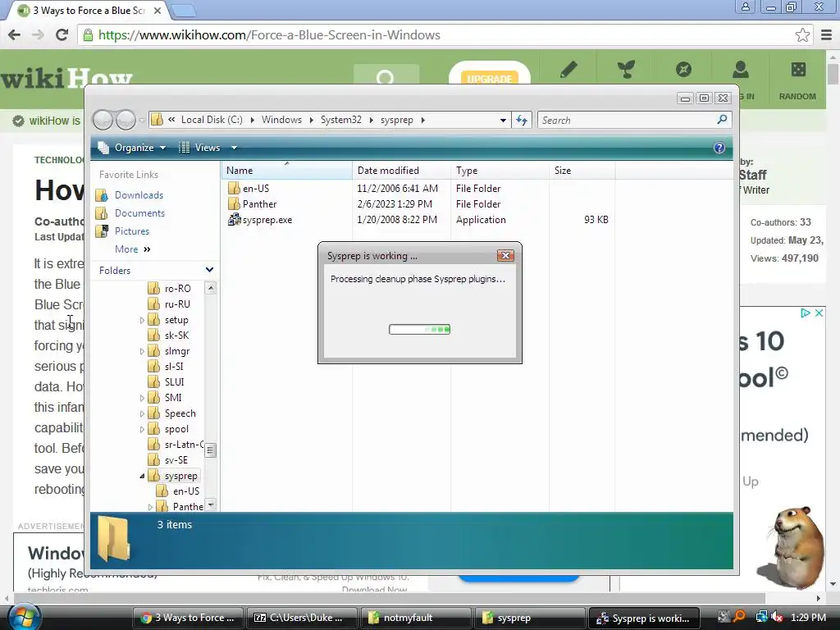Show More favorite links
The image size is (840, 630).
(132, 249)
